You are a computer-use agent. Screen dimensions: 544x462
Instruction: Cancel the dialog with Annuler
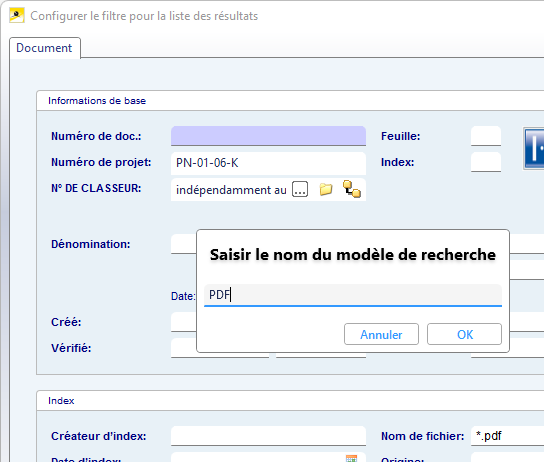click(381, 334)
